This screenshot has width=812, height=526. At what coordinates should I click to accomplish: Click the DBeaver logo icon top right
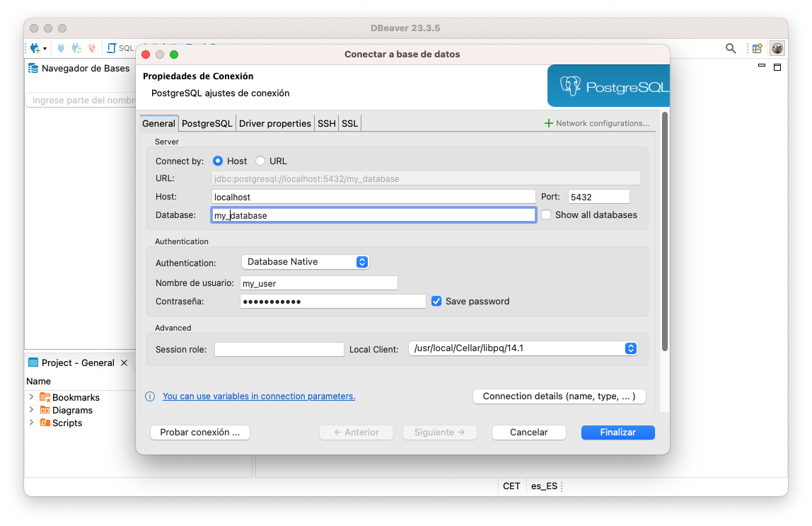pos(777,48)
